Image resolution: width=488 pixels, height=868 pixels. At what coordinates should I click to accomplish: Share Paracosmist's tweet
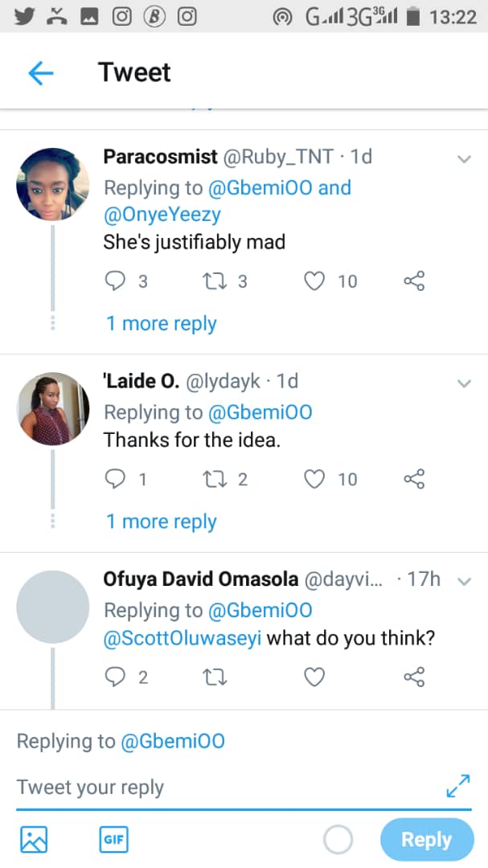coord(414,280)
